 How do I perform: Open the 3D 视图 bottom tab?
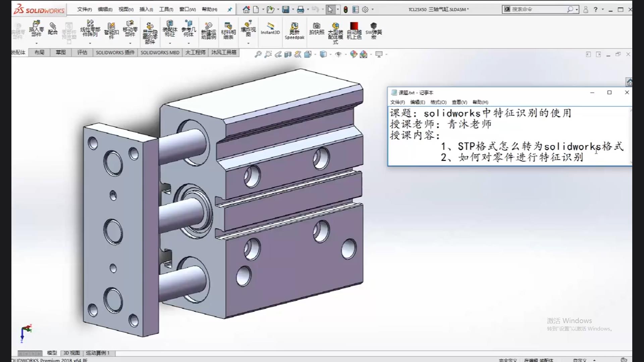(x=71, y=353)
